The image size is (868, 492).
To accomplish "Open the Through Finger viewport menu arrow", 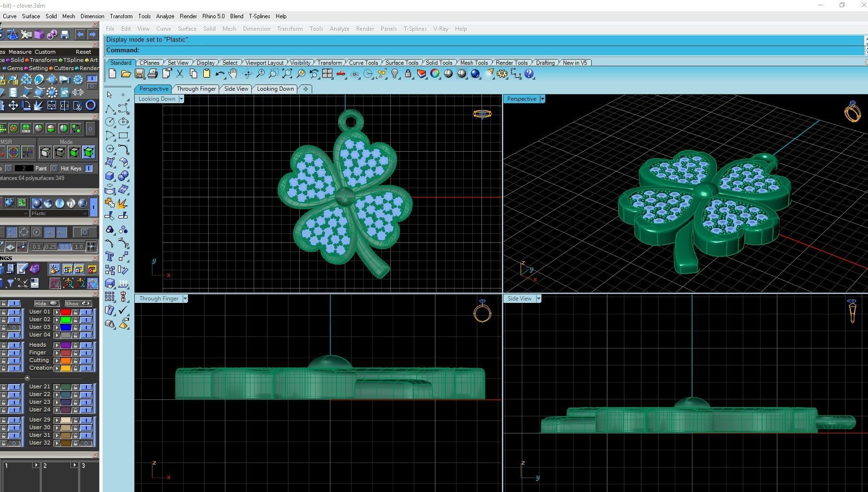I will coord(185,299).
